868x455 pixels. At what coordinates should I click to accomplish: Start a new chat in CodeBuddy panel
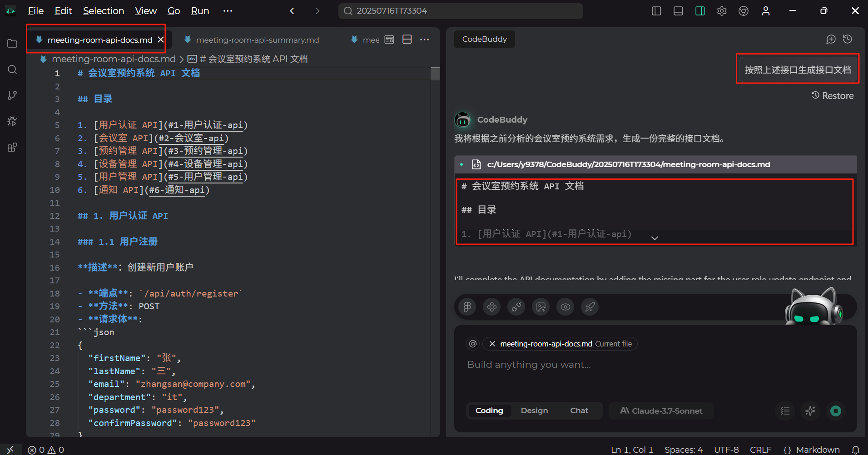point(831,40)
